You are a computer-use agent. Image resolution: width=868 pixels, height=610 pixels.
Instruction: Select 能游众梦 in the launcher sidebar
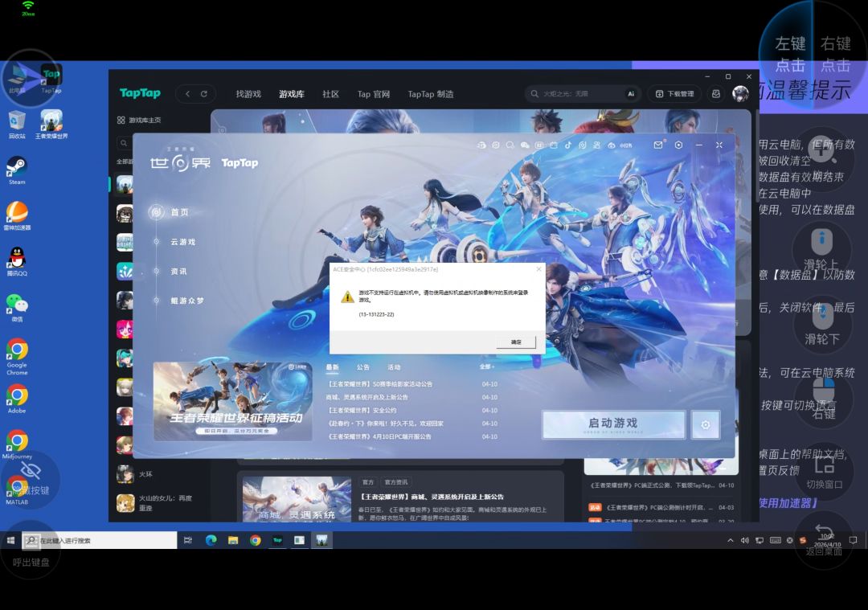(187, 301)
